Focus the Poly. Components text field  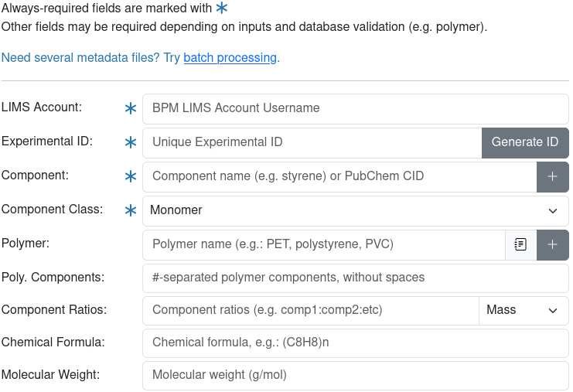coord(355,278)
